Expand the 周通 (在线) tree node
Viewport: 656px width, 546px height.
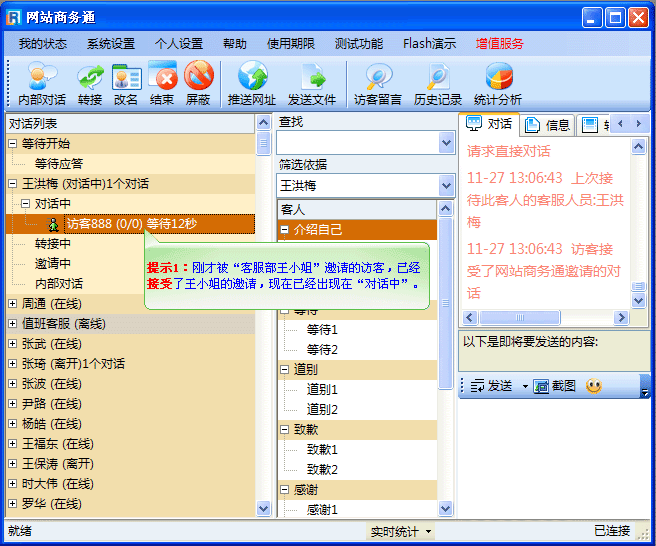point(13,304)
